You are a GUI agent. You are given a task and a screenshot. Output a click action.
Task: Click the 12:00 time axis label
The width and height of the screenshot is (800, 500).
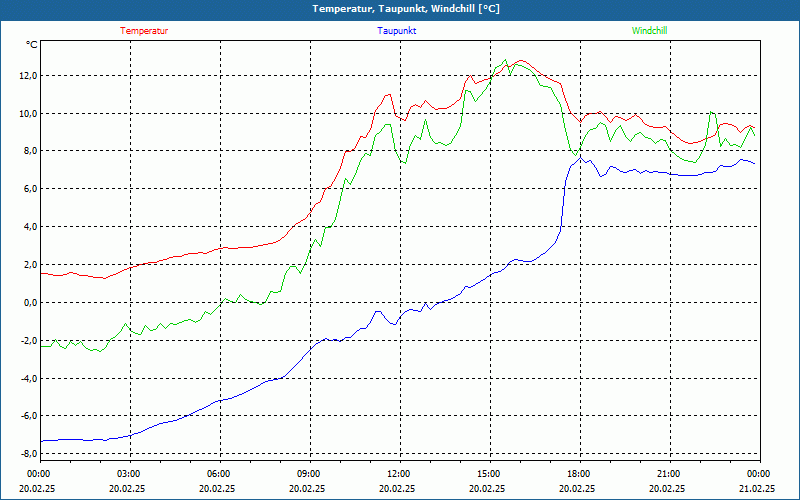(400, 474)
